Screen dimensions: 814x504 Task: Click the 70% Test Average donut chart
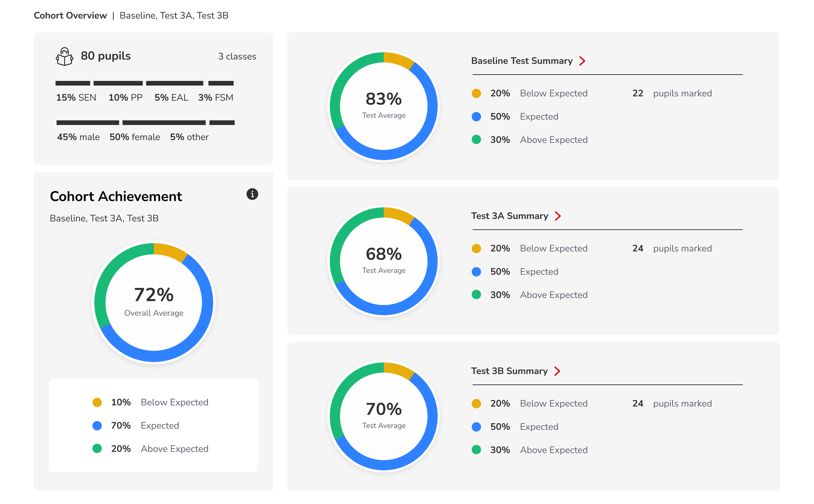pos(383,416)
